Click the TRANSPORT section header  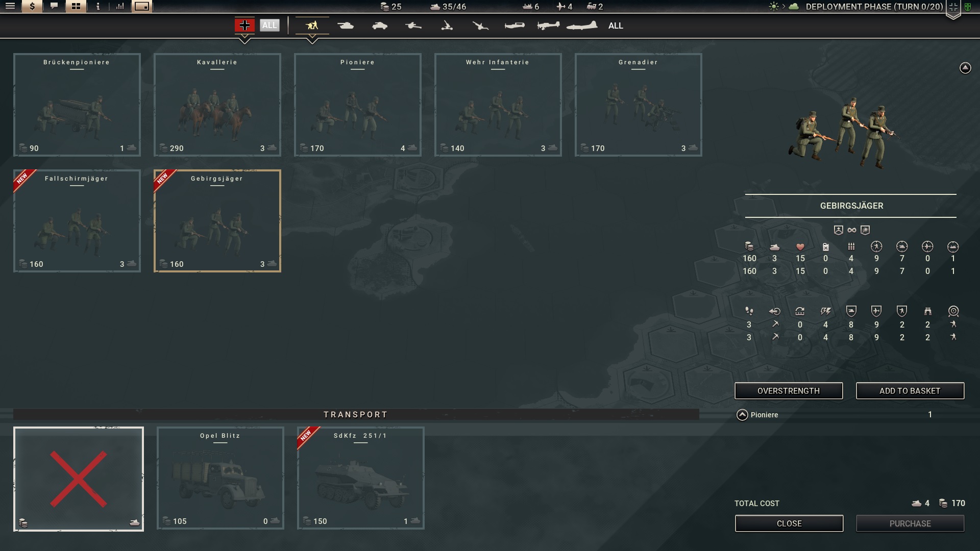coord(356,414)
